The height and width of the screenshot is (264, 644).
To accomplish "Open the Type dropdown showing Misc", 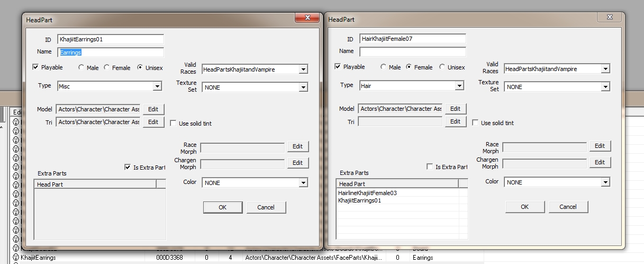I will (157, 86).
